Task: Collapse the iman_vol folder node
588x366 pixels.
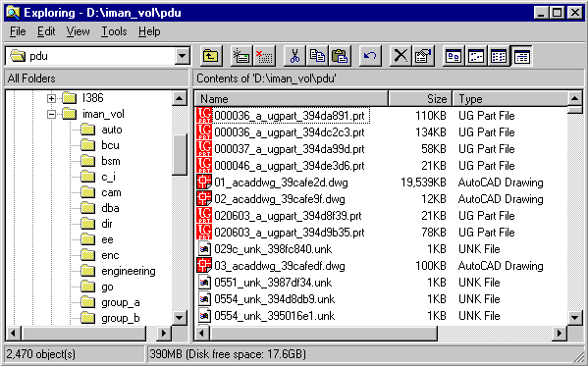Action: click(51, 114)
